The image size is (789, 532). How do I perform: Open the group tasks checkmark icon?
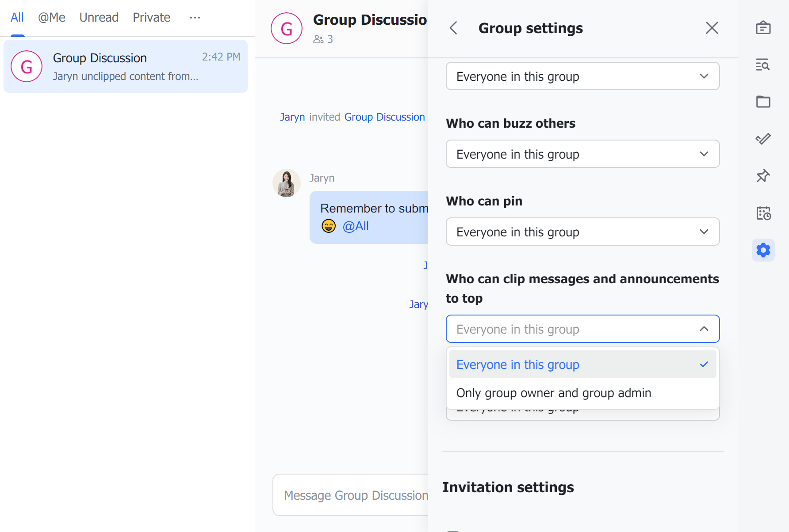763,139
